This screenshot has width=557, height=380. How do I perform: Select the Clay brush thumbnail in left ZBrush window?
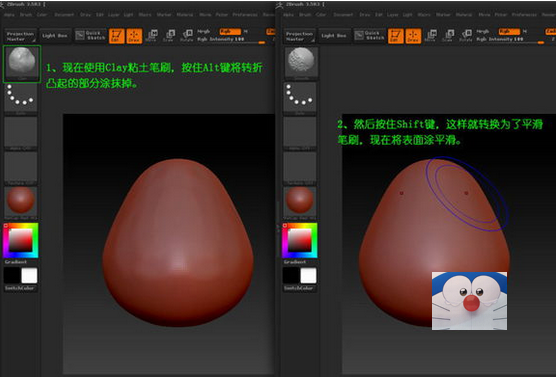click(x=22, y=64)
